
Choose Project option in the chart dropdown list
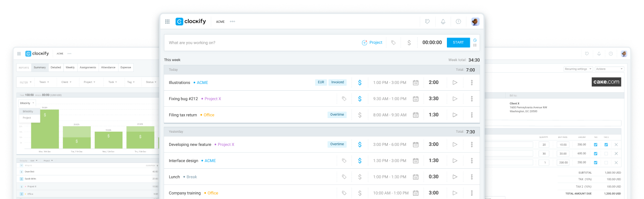point(27,118)
